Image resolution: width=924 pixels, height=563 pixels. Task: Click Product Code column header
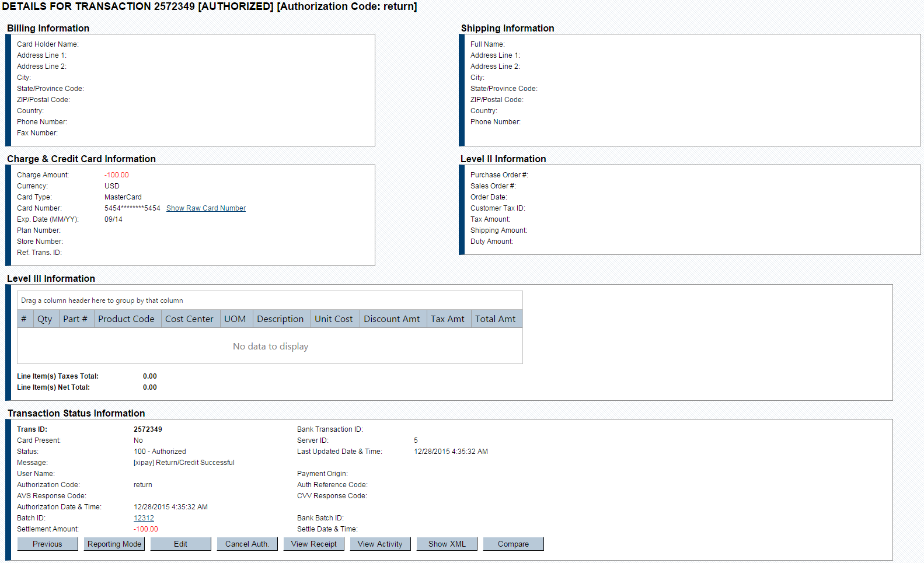click(x=126, y=319)
